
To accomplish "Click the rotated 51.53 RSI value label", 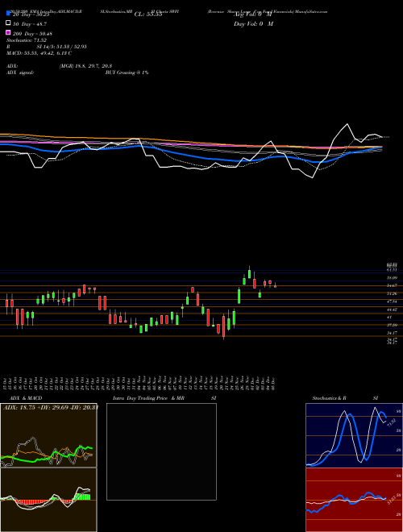I will (392, 500).
